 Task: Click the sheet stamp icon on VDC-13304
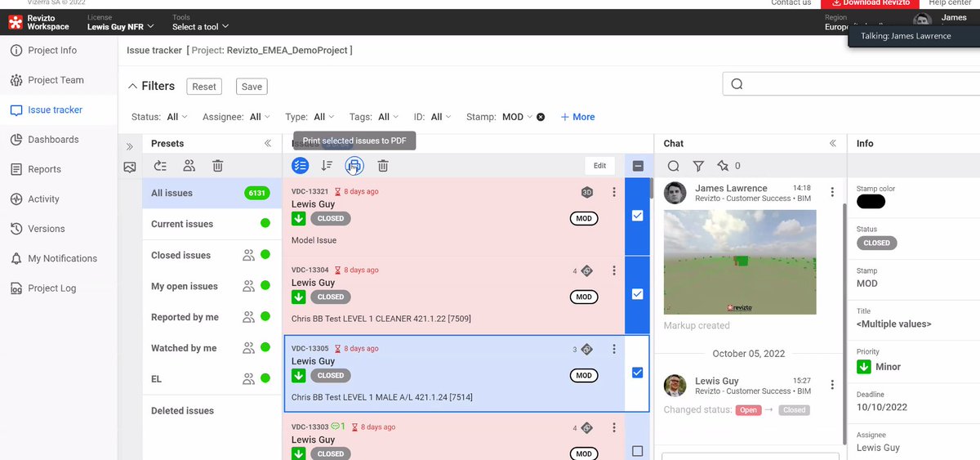pos(586,270)
